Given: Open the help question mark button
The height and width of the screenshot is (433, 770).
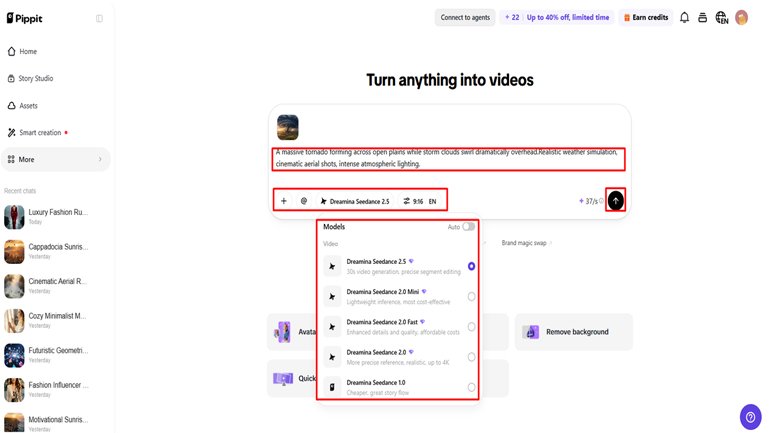Looking at the screenshot, I should (750, 417).
